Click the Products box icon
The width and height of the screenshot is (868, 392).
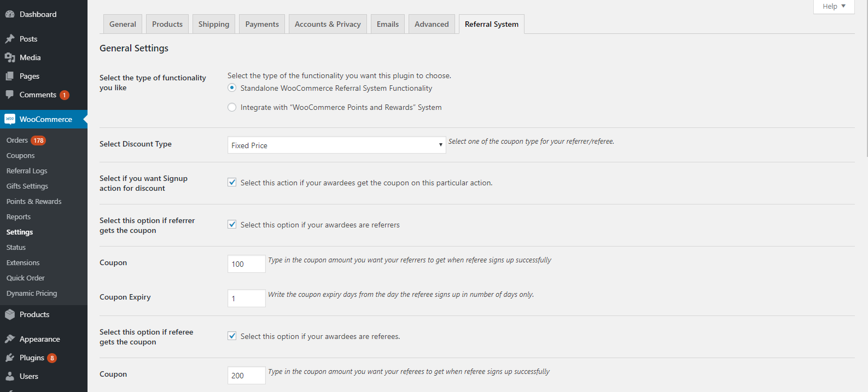pos(10,314)
